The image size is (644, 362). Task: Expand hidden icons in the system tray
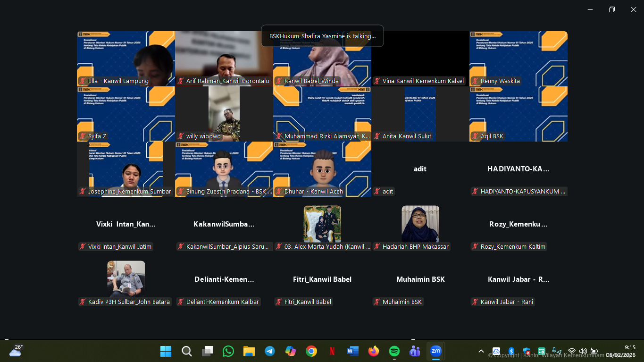tap(481, 351)
